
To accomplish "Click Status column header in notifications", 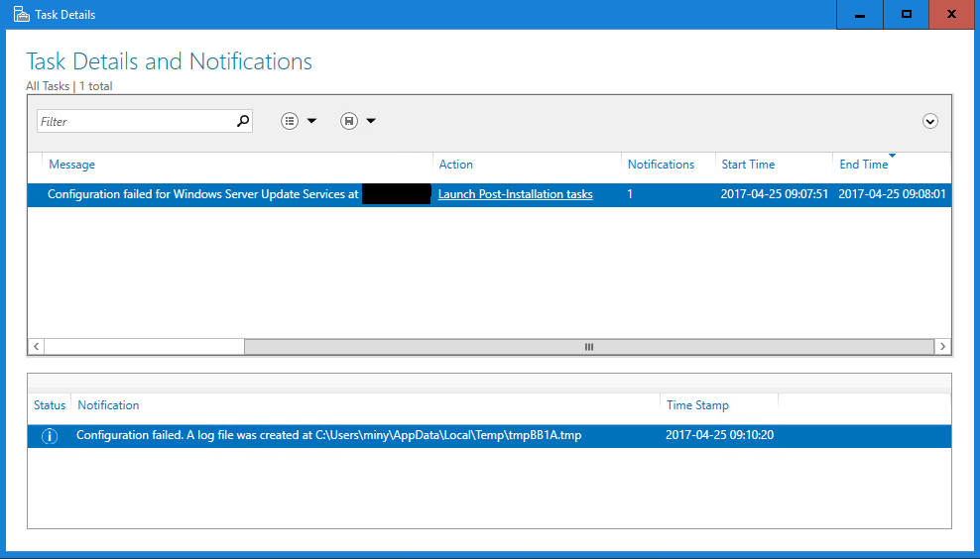I will pyautogui.click(x=50, y=405).
